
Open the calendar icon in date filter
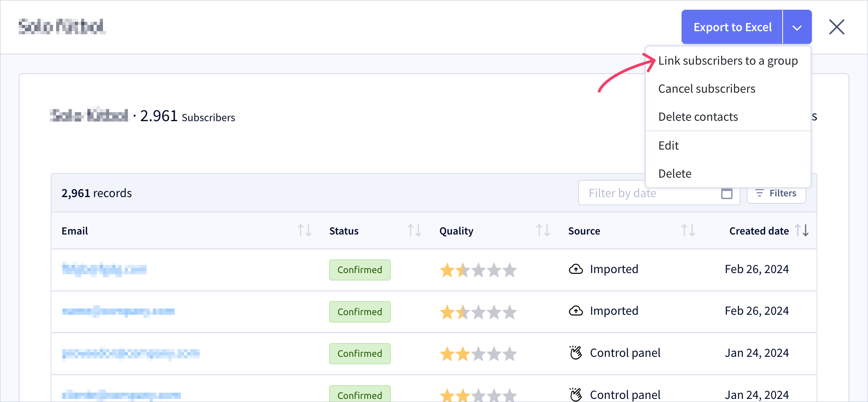(727, 193)
